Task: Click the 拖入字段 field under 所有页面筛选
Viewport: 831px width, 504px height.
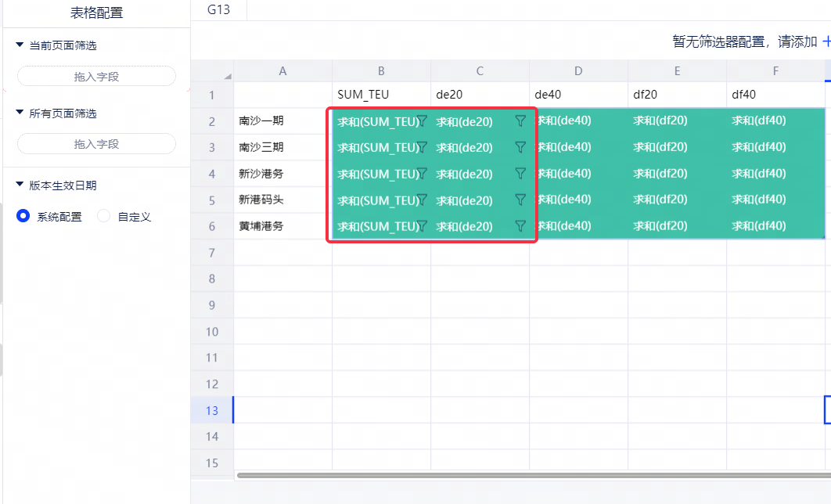Action: [96, 144]
